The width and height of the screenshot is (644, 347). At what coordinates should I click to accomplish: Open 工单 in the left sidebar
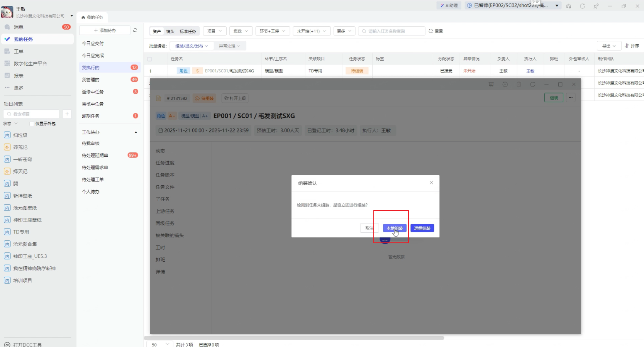pyautogui.click(x=19, y=51)
